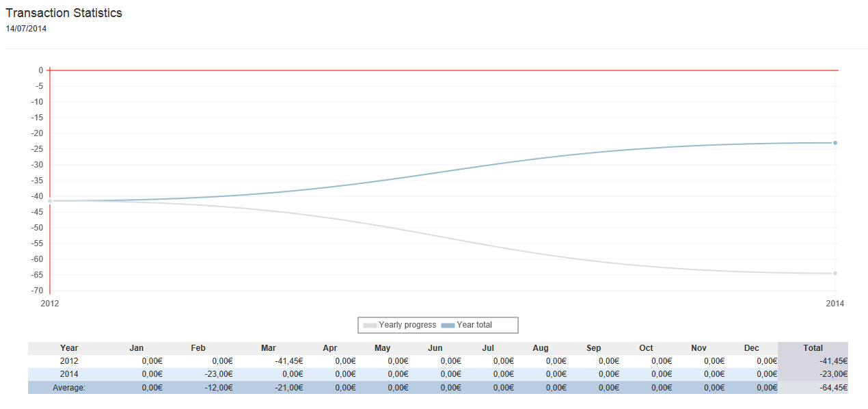Click the gray Yearly progress legend swatch

coord(370,326)
